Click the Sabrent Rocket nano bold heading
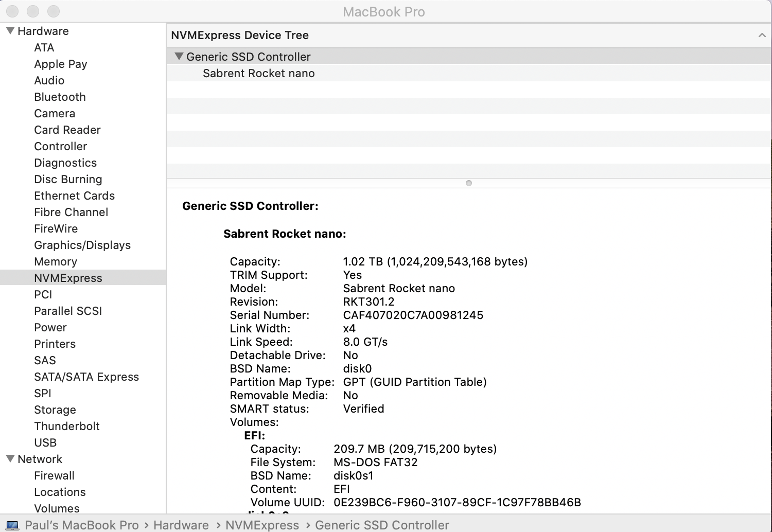Image resolution: width=772 pixels, height=532 pixels. [x=285, y=234]
